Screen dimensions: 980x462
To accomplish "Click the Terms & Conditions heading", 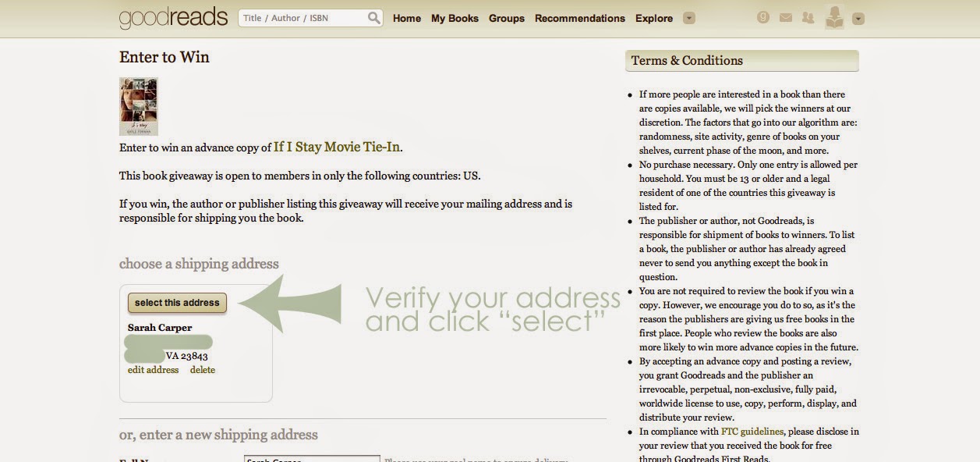I will tap(687, 61).
